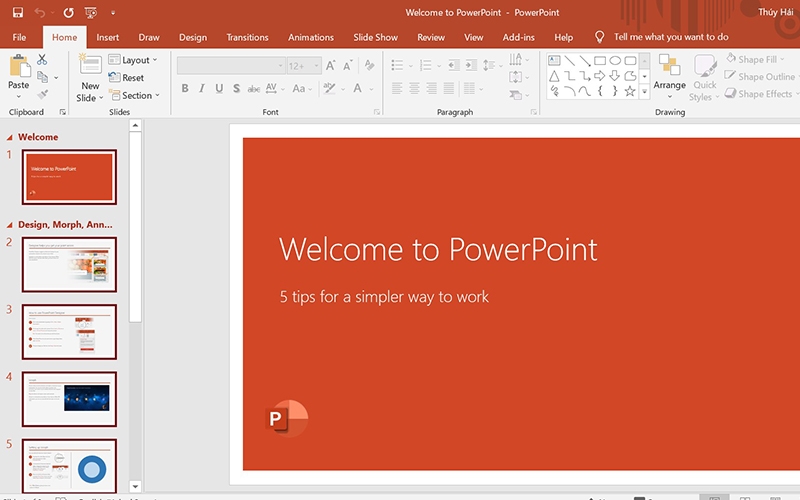Viewport: 800px width, 500px height.
Task: Decrease font size with small A
Action: 348,65
